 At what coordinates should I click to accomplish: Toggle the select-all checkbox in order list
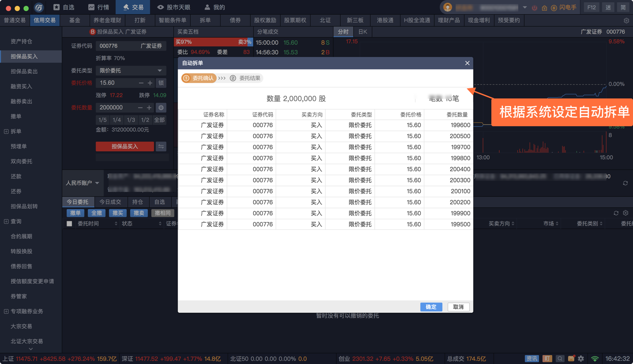coord(69,224)
